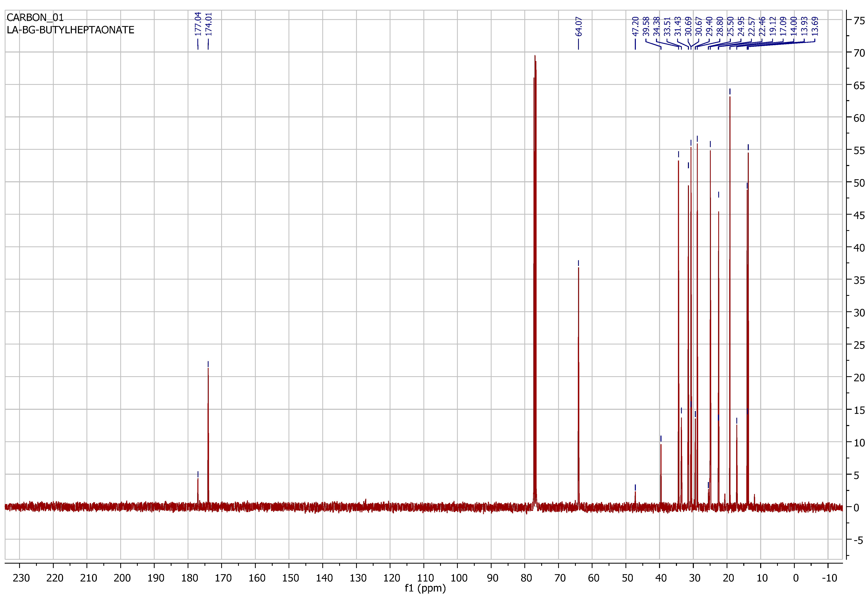The height and width of the screenshot is (599, 868).
Task: Click the 65 intensity axis label
Action: point(859,86)
